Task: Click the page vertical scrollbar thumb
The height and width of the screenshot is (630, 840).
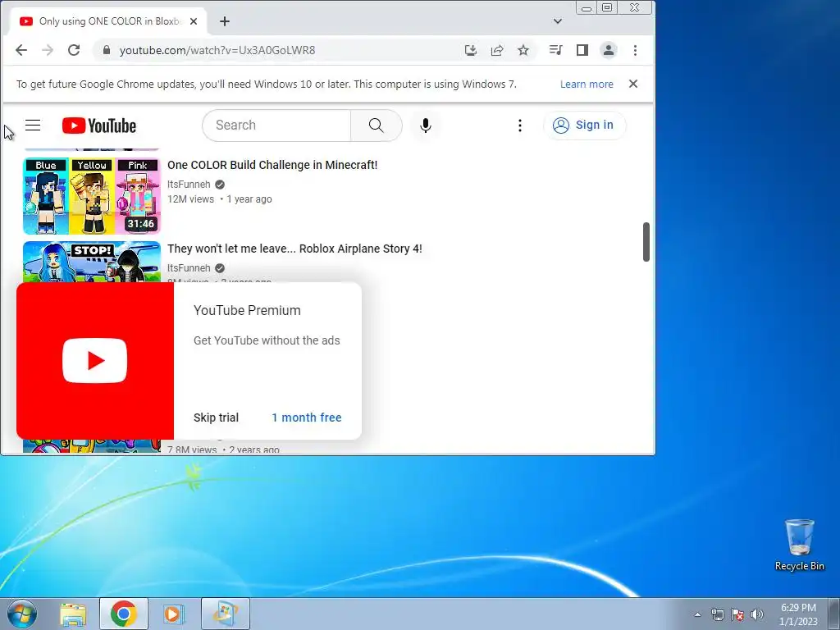Action: [646, 242]
